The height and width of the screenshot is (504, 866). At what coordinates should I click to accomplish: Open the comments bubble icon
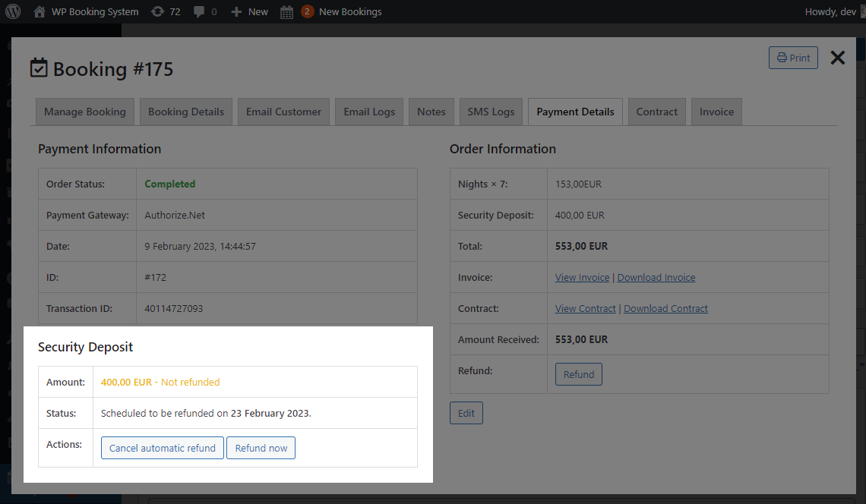click(199, 11)
